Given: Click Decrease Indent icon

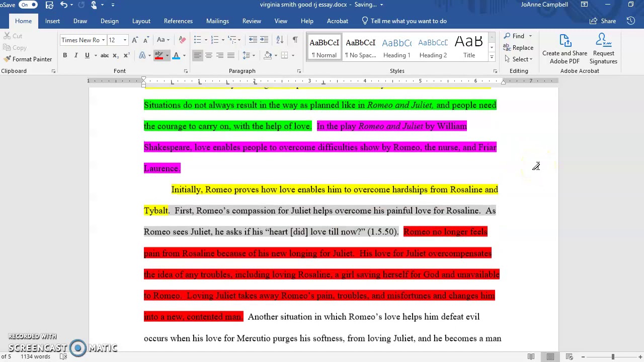Looking at the screenshot, I should click(253, 40).
